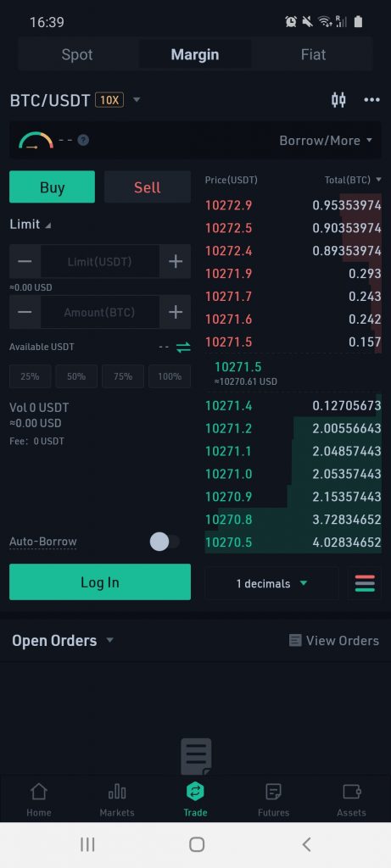Open Futures in bottom navigation
The height and width of the screenshot is (868, 391).
click(274, 800)
